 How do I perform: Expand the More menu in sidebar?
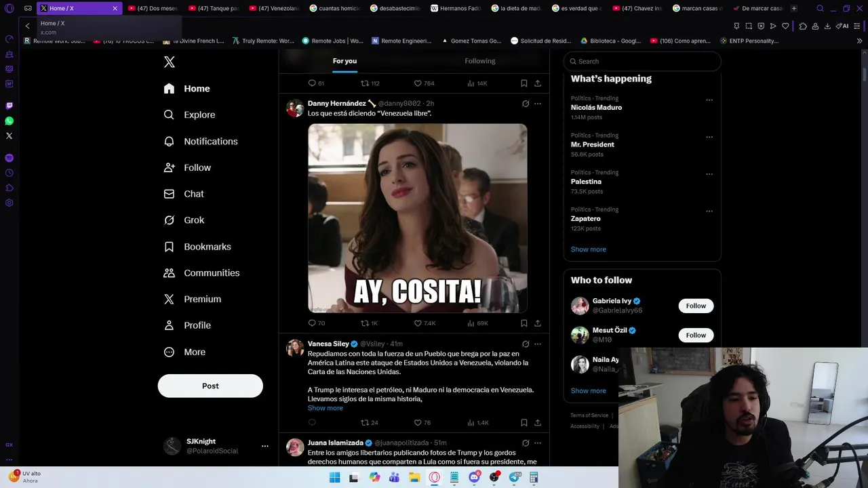(x=184, y=352)
